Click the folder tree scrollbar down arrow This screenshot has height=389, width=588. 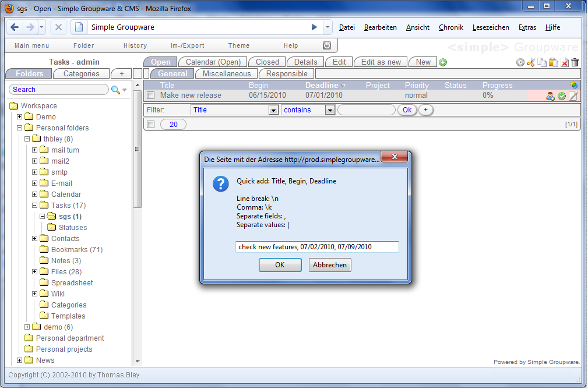[138, 362]
